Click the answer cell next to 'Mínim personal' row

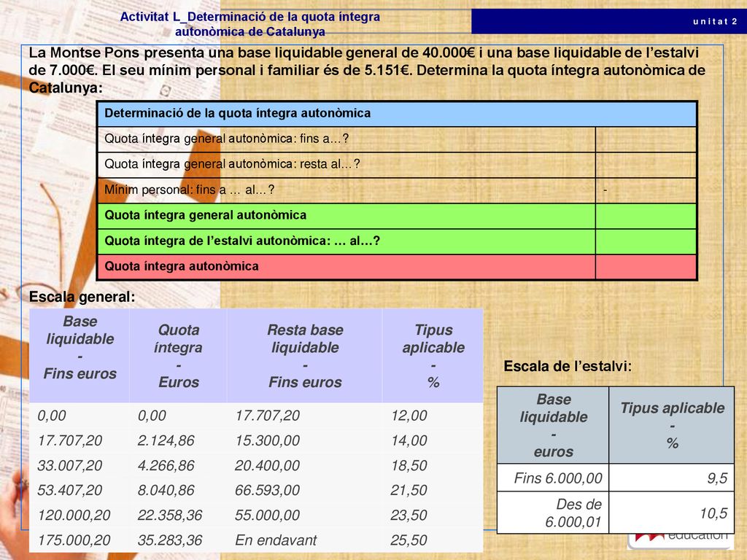click(x=646, y=190)
